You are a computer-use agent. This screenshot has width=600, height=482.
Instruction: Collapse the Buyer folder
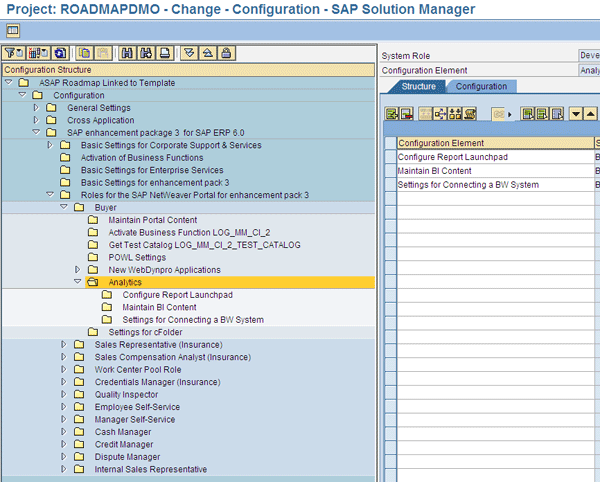coord(64,207)
